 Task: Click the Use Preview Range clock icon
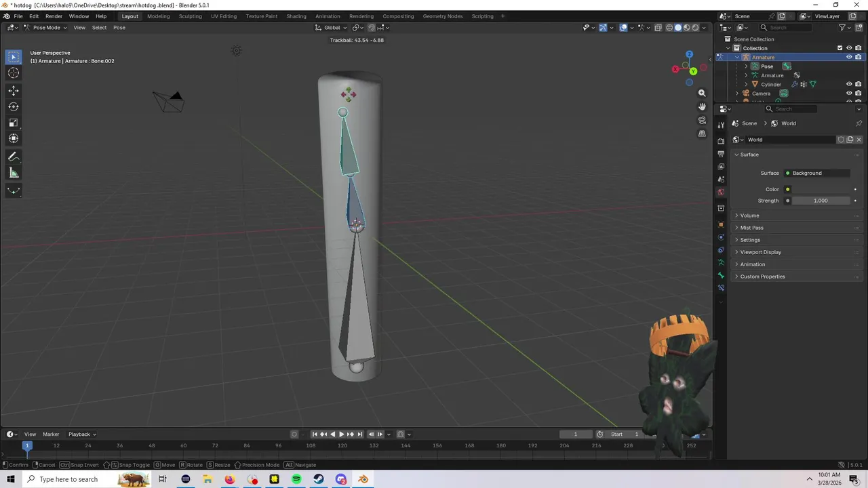click(x=599, y=434)
